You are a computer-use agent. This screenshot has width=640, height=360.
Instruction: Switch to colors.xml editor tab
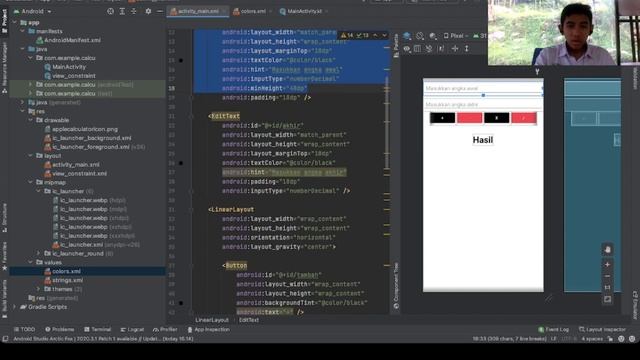pos(253,11)
